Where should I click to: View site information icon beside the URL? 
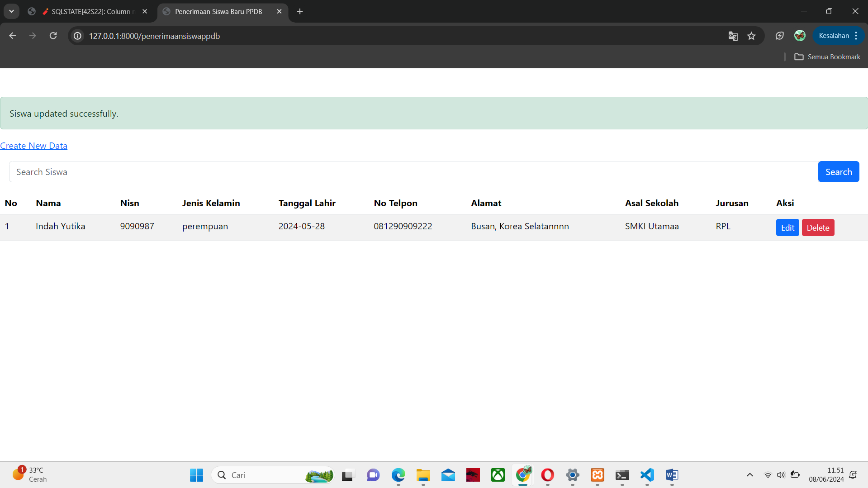(78, 36)
